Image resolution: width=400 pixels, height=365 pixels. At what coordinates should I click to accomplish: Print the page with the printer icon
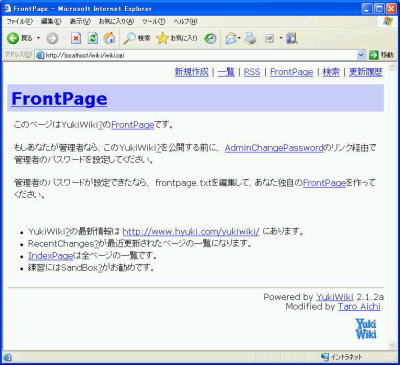250,39
